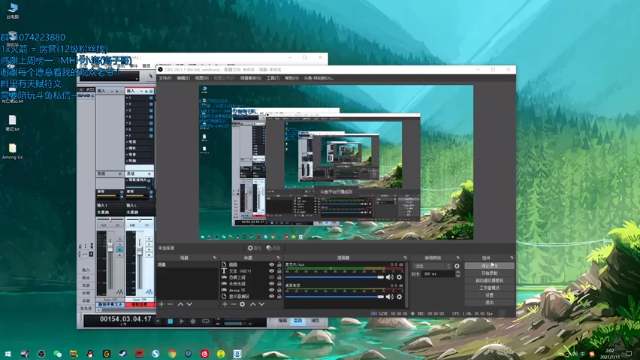Adjust the transition duration stepper arrows
This screenshot has width=640, height=360.
tap(458, 274)
